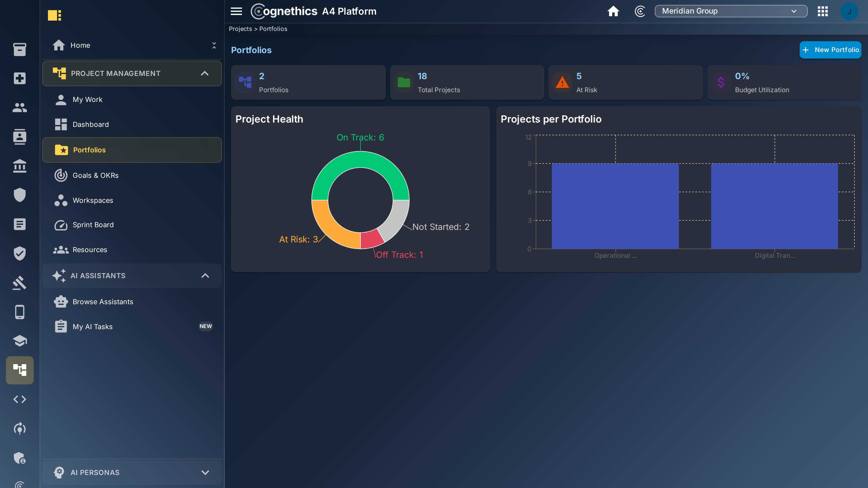868x488 pixels.
Task: Click the red Off Track donut segment
Action: [x=371, y=240]
